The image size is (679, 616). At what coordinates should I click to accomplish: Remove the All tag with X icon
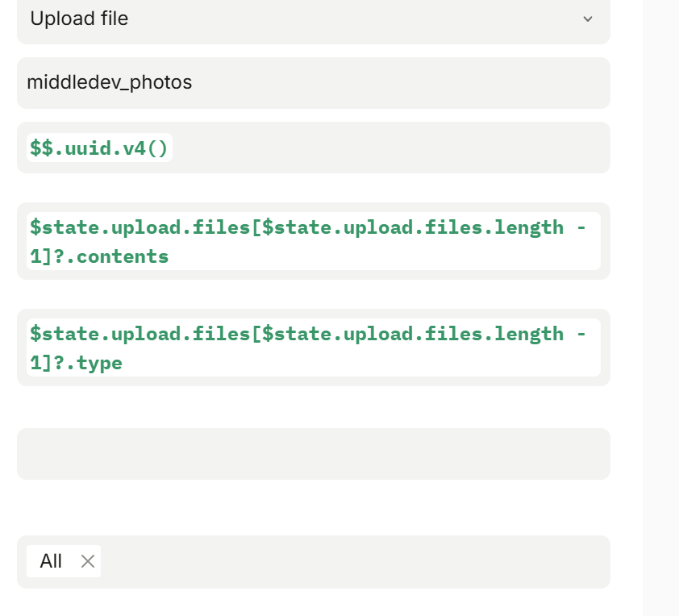coord(88,561)
